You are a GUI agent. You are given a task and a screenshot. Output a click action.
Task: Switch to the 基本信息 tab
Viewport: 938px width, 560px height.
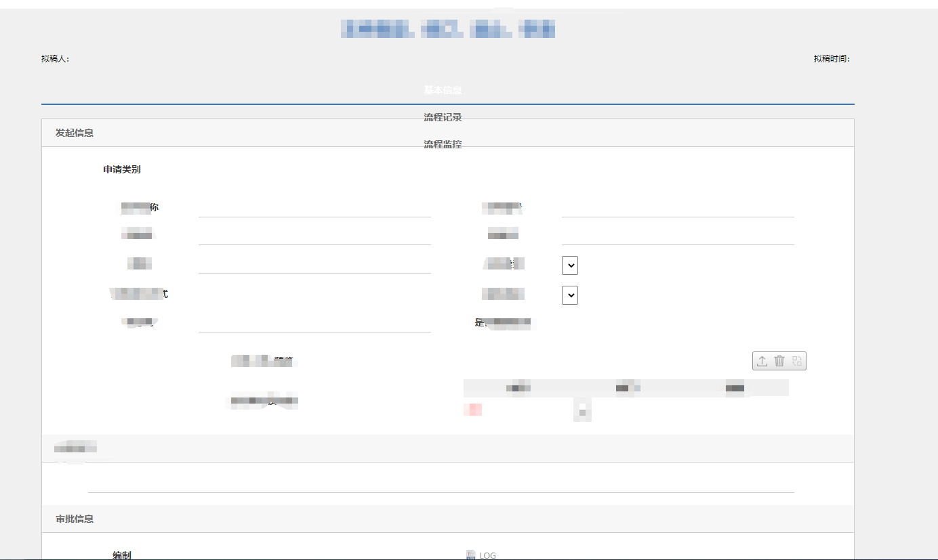[443, 90]
